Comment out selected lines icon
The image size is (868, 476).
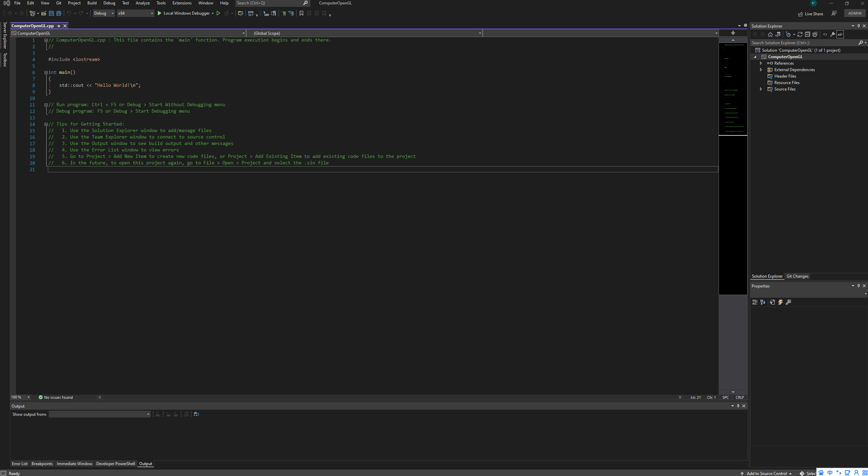(283, 13)
